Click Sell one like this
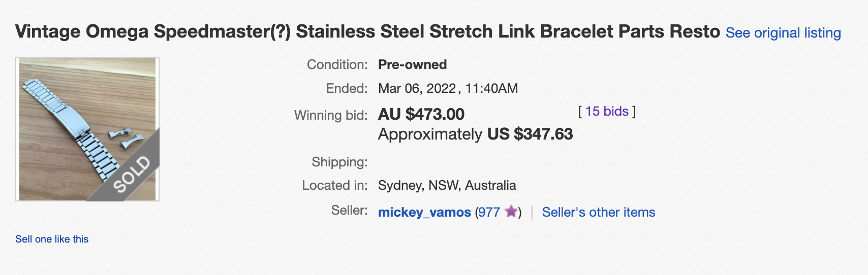Screen dimensions: 868x275 pyautogui.click(x=52, y=239)
